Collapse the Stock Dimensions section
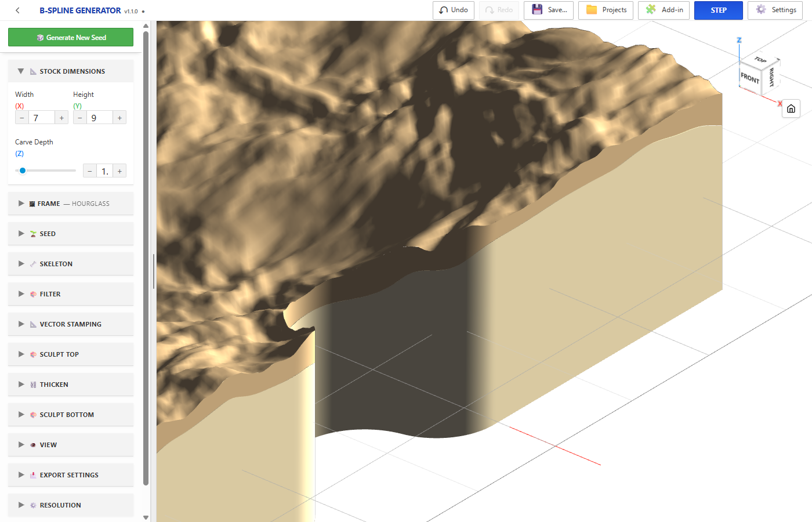Viewport: 812px width, 522px height. [x=71, y=71]
